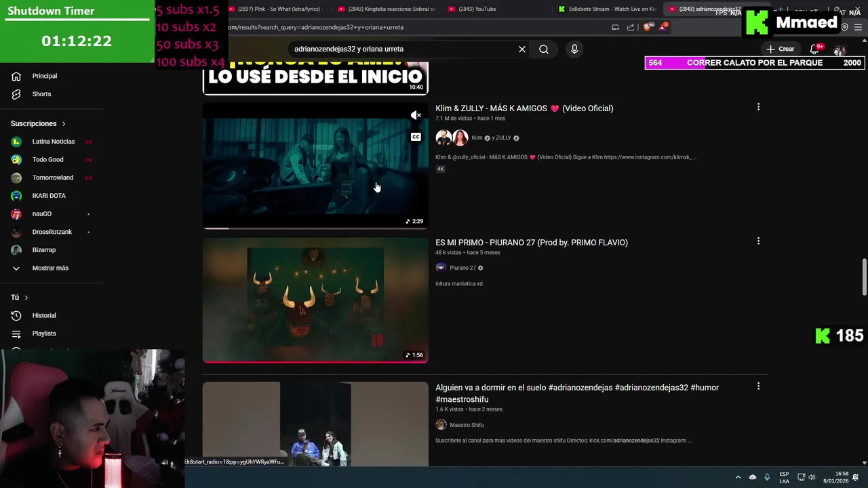
Task: Expand the Tú section chevron
Action: [x=26, y=298]
